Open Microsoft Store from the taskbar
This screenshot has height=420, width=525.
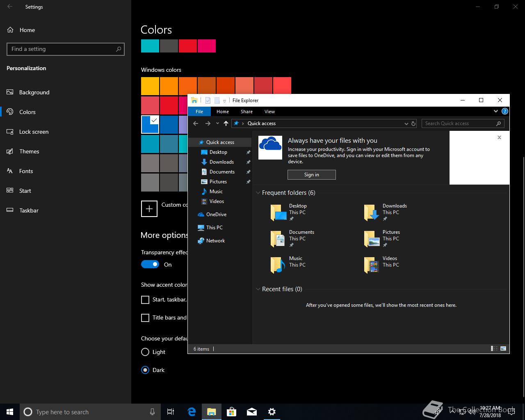(231, 412)
